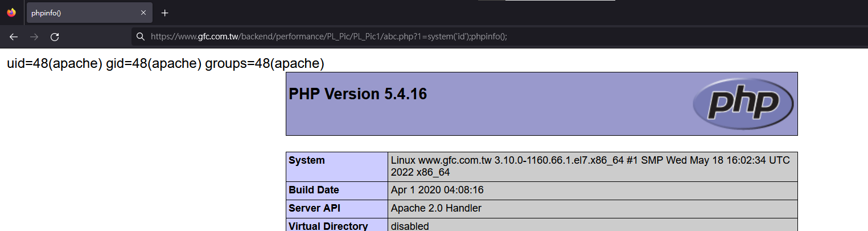This screenshot has height=231, width=868.
Task: Click the Firefox icon in the tab bar
Action: pos(11,13)
